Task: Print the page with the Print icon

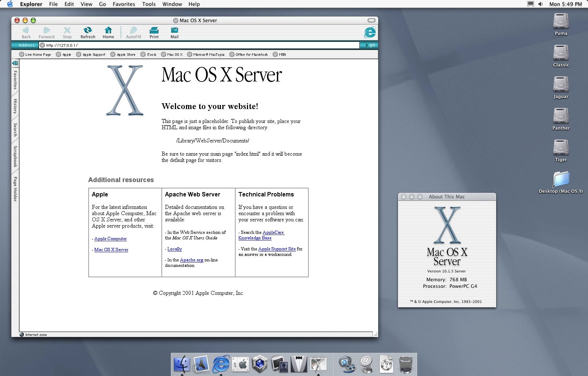Action: click(x=154, y=32)
